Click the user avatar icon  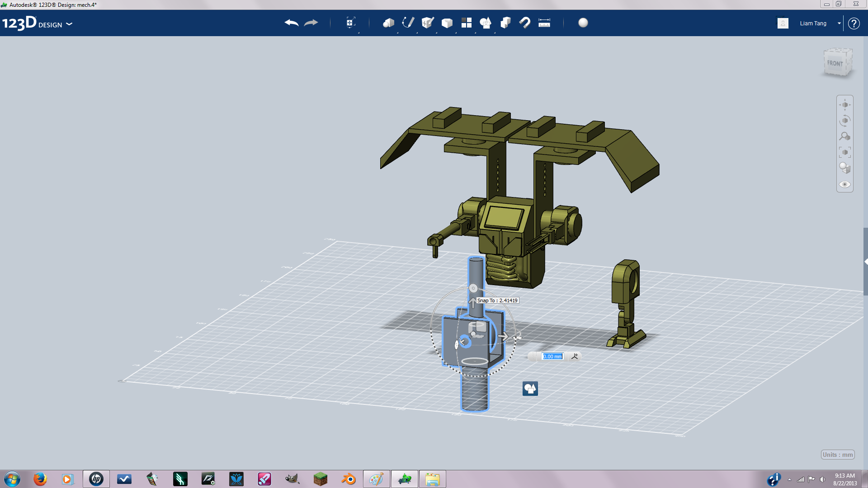783,23
